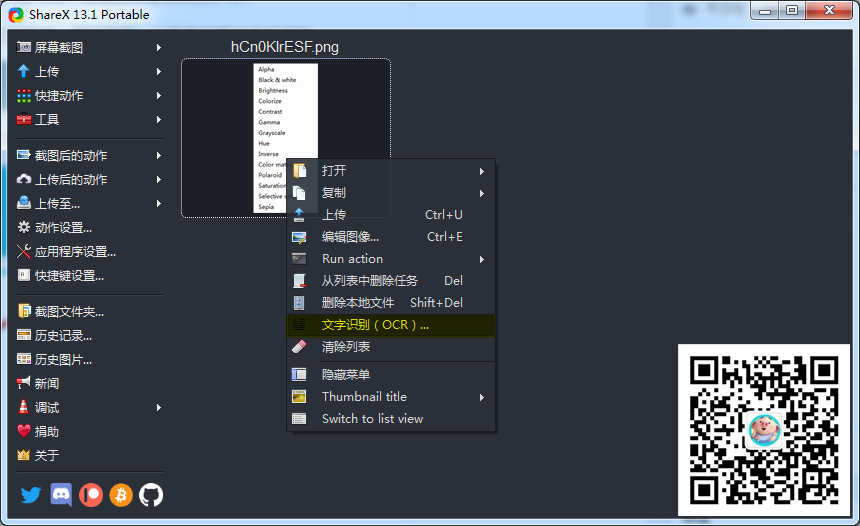Open 历史记录... from sidebar

[x=63, y=336]
